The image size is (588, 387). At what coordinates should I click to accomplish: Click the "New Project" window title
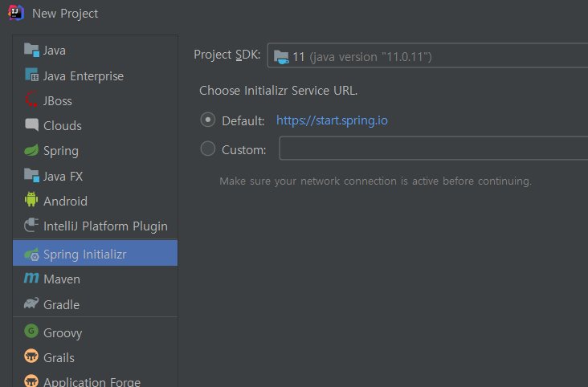(x=65, y=14)
